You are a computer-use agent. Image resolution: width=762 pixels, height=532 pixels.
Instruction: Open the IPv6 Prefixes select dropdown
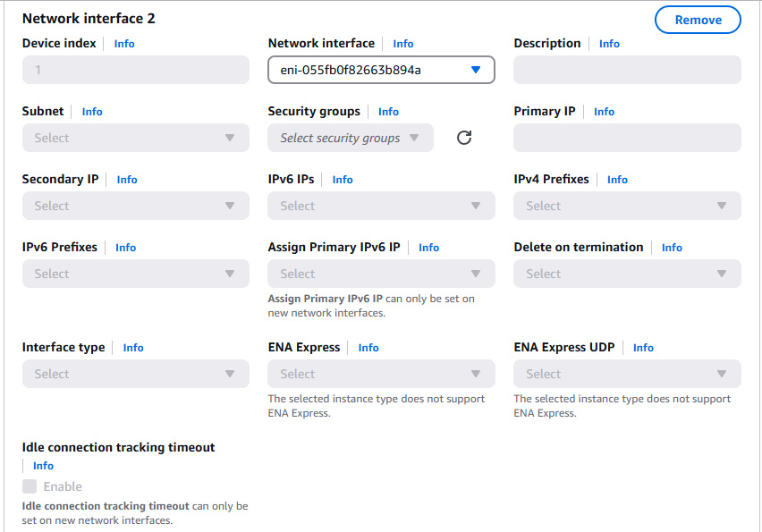pyautogui.click(x=135, y=274)
